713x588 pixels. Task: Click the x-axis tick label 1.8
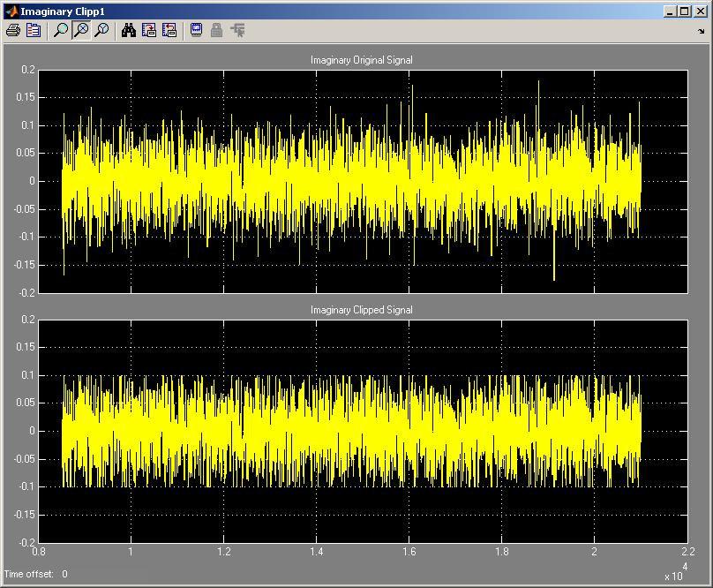pos(501,552)
